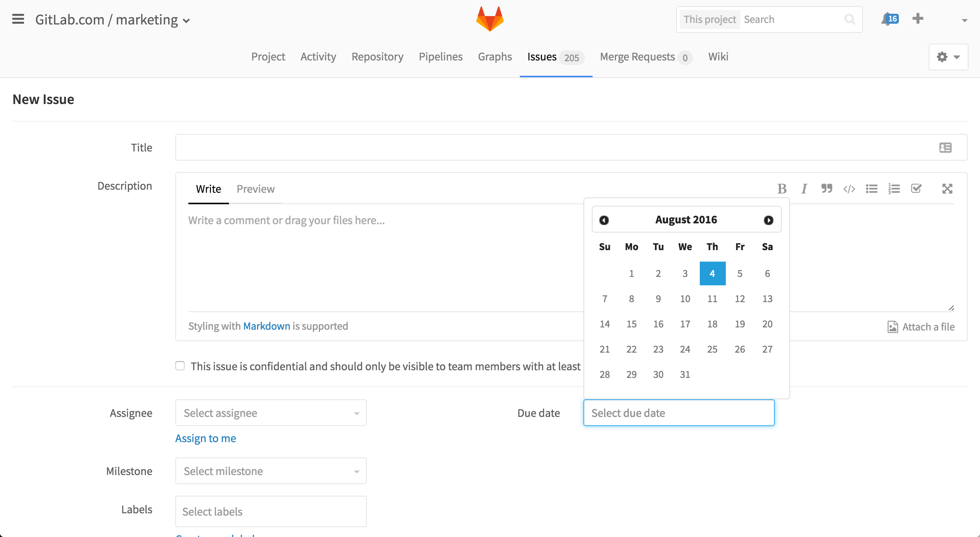Add a task list checkbox item

point(916,189)
